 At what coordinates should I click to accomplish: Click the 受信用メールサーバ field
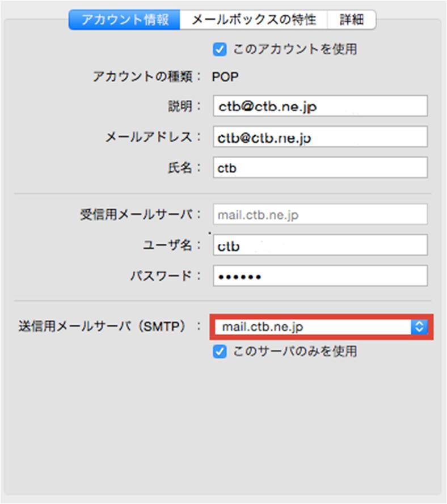tap(320, 214)
